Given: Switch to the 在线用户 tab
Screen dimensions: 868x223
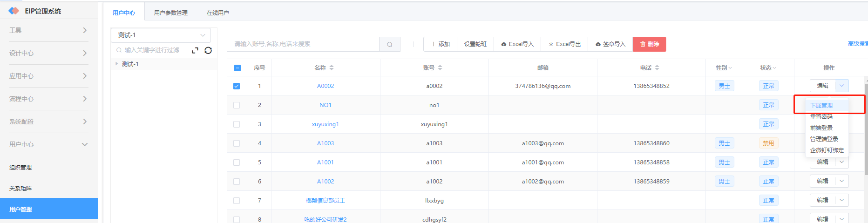Looking at the screenshot, I should click(218, 13).
